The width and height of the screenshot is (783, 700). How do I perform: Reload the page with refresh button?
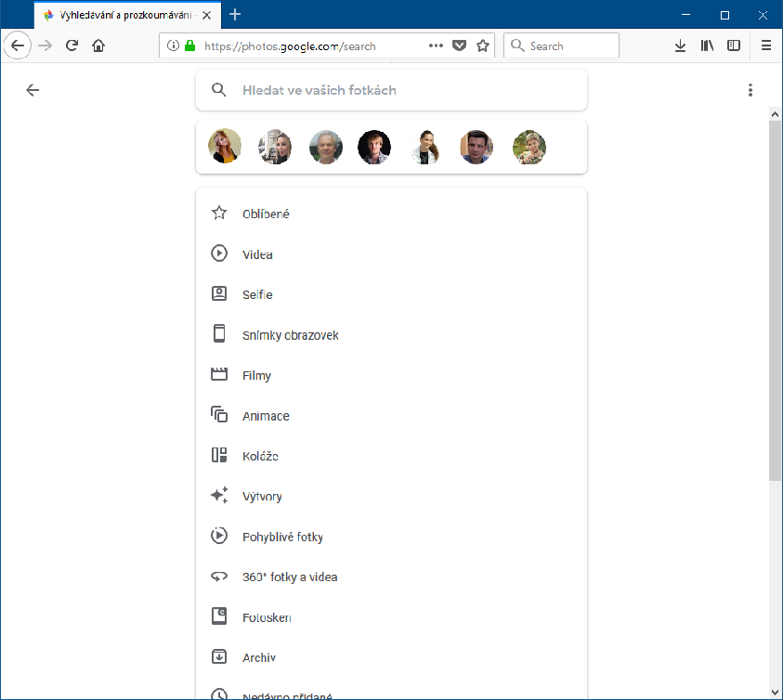pos(72,45)
